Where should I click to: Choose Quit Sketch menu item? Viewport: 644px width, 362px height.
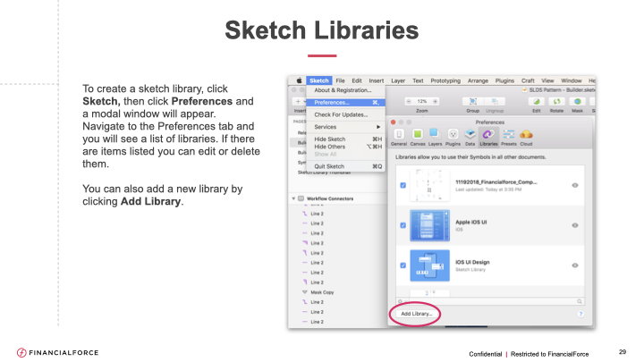point(346,166)
